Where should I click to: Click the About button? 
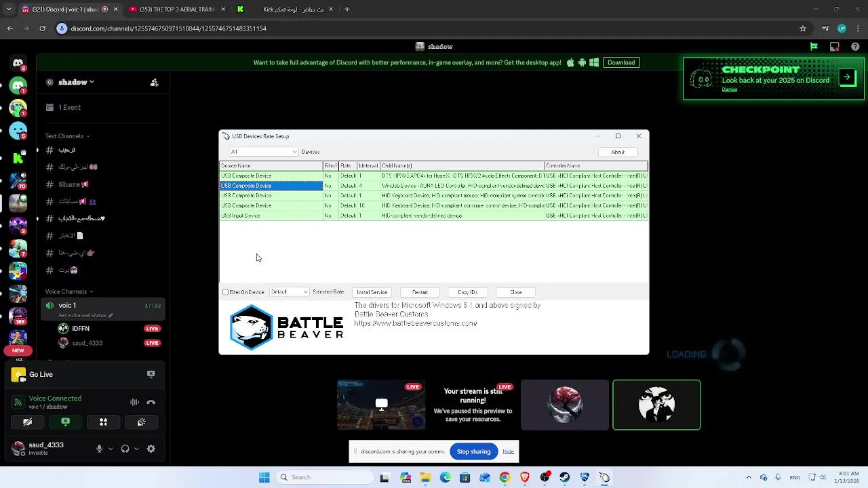click(x=618, y=152)
